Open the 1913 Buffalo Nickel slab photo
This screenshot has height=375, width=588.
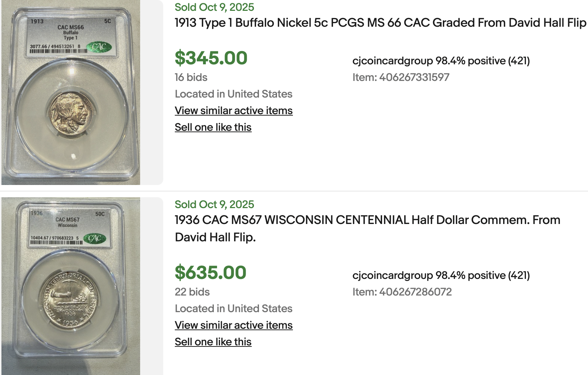coord(71,92)
